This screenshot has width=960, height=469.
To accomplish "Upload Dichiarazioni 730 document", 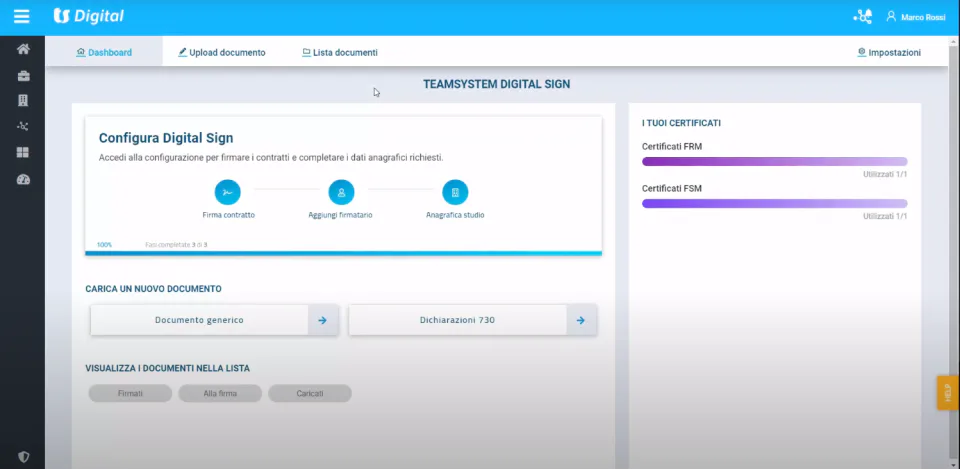I will click(x=457, y=320).
